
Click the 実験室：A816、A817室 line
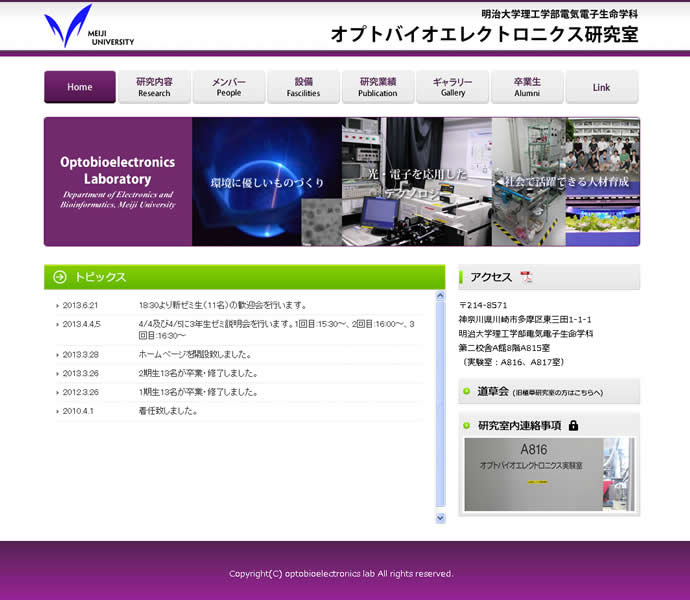[513, 362]
